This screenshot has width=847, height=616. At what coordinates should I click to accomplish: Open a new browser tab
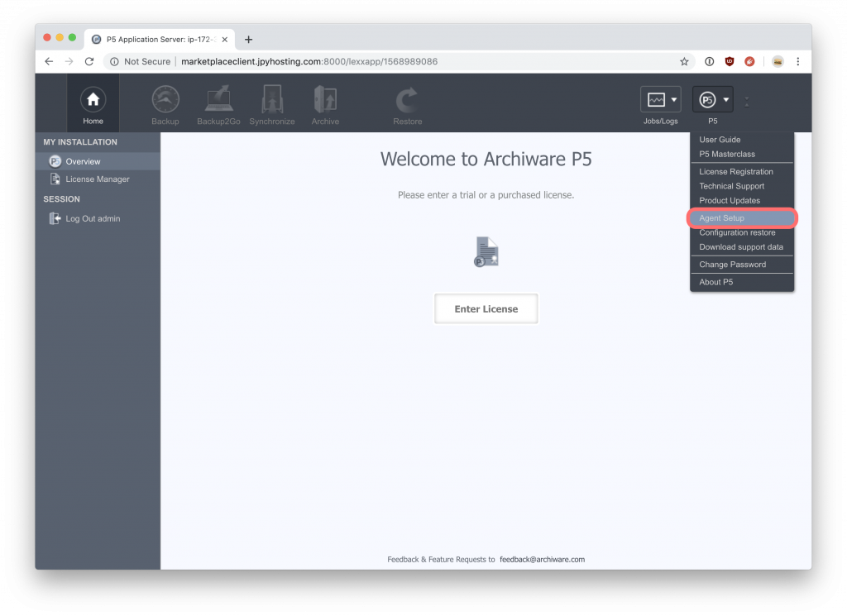(248, 40)
